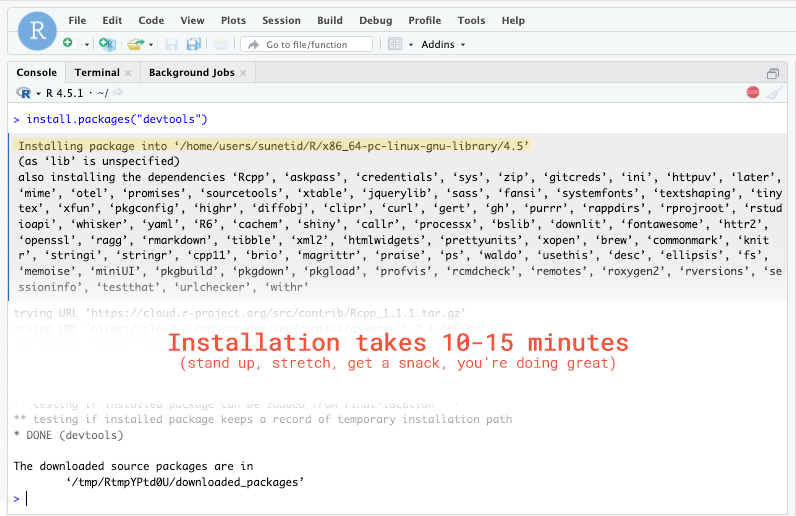Screen dimensions: 796x516
Task: Switch to the Terminal tab
Action: pyautogui.click(x=97, y=72)
